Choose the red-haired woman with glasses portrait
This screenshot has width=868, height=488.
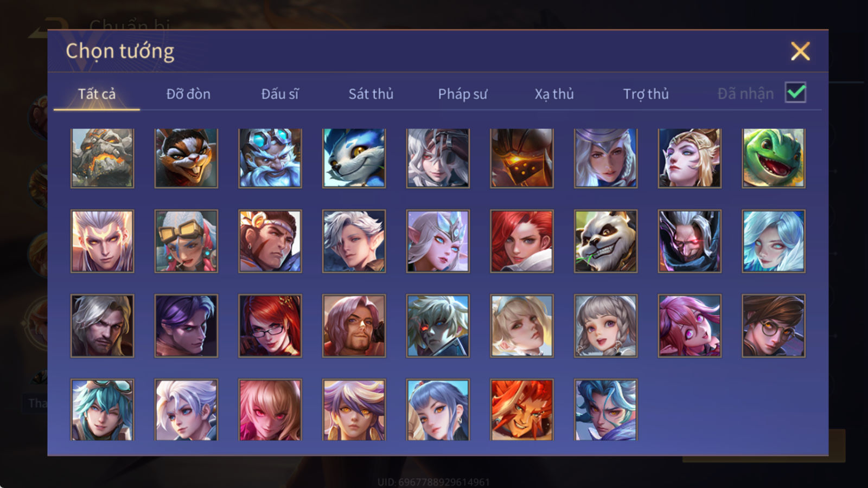[270, 325]
